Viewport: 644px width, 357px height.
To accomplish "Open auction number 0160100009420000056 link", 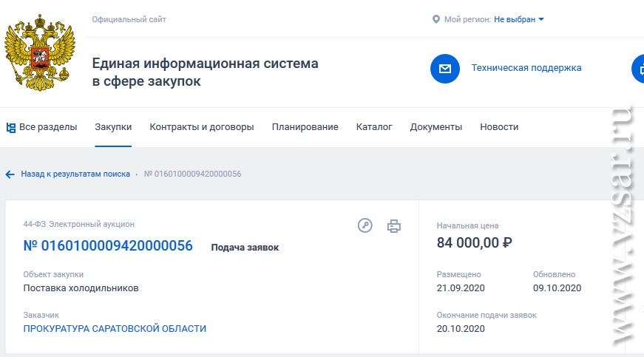I will 108,245.
